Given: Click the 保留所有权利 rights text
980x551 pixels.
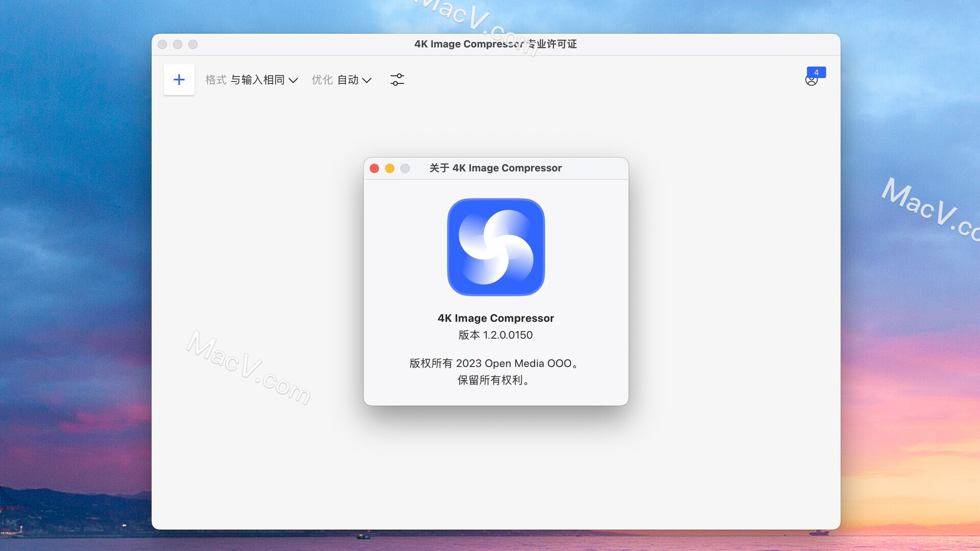Looking at the screenshot, I should [493, 380].
